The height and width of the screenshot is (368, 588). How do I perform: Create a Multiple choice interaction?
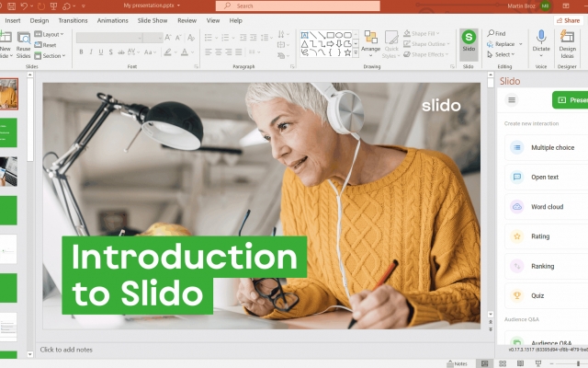tap(547, 147)
